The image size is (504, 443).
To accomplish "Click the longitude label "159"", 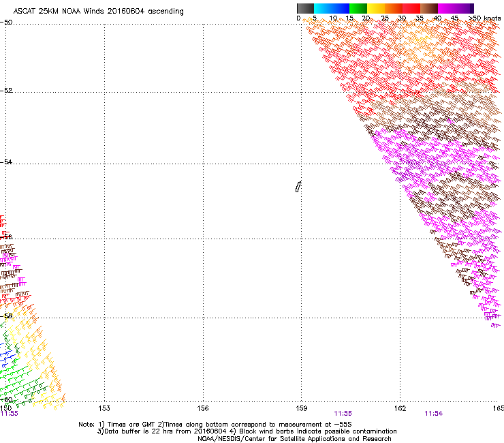I will [x=302, y=408].
